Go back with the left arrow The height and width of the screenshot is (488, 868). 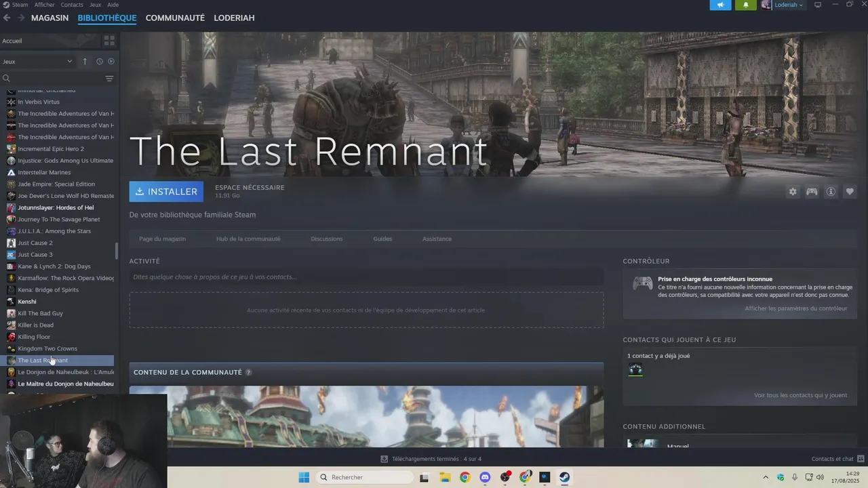(x=7, y=18)
